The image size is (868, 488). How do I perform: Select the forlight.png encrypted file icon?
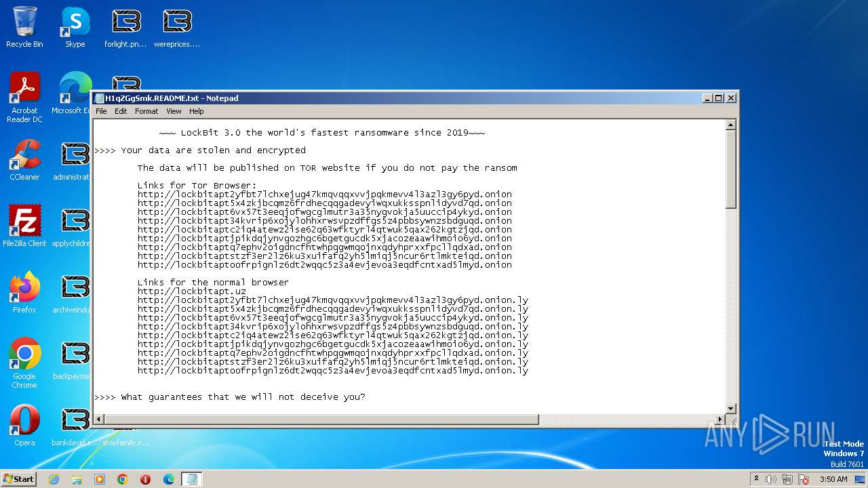coord(125,27)
